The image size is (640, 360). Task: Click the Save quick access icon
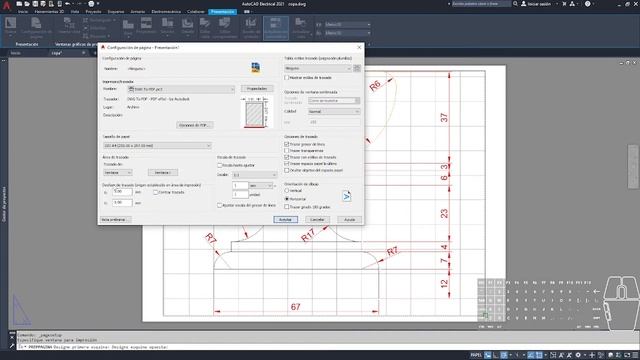[x=35, y=4]
